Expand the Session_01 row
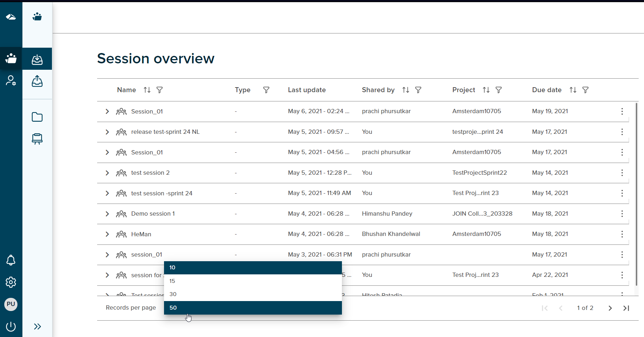The image size is (644, 337). 107,111
